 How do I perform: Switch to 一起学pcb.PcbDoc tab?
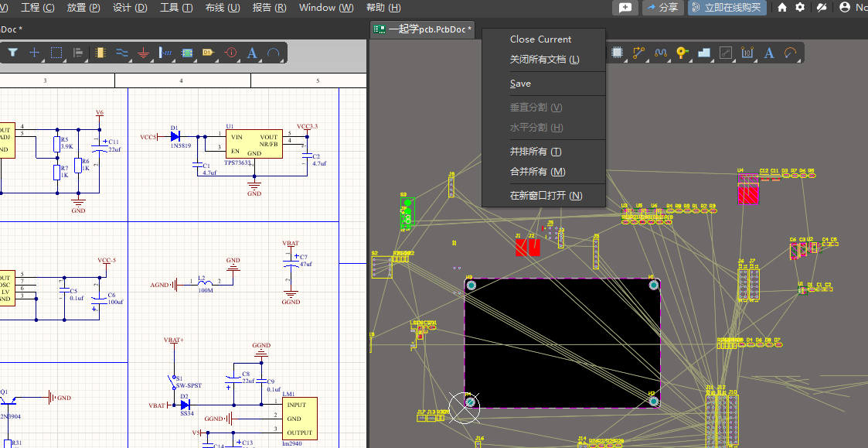[424, 29]
